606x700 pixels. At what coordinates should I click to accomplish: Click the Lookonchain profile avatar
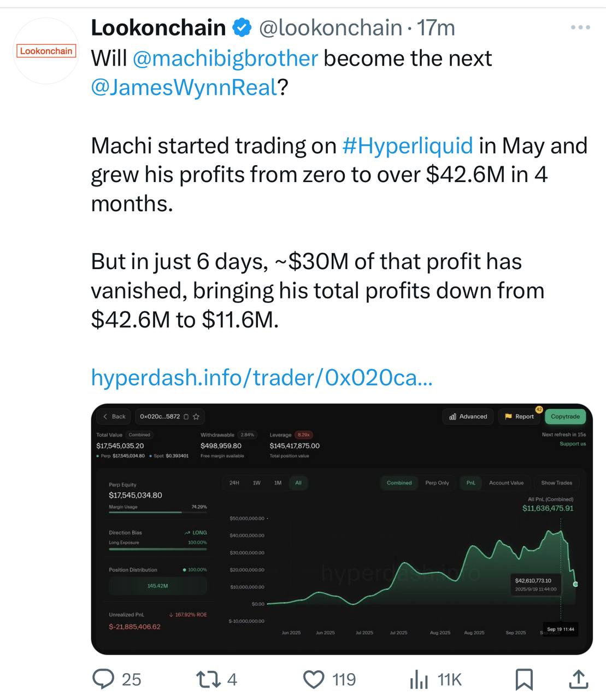click(x=46, y=51)
